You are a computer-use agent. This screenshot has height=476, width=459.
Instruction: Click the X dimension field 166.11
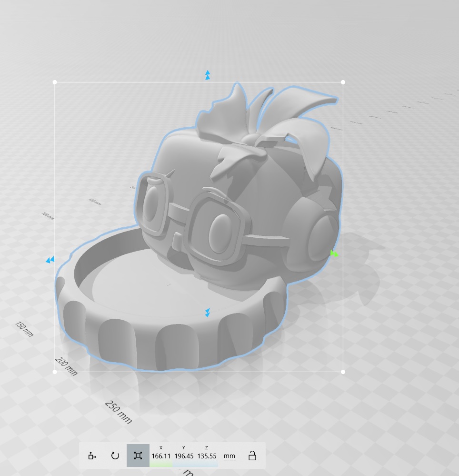tap(161, 456)
